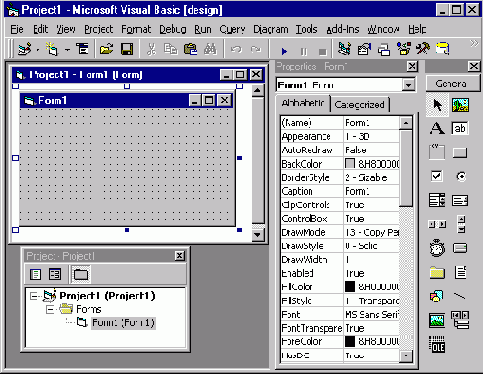Viewport: 483px width, 374px height.
Task: Select the TextBox tool (ab)
Action: click(460, 128)
